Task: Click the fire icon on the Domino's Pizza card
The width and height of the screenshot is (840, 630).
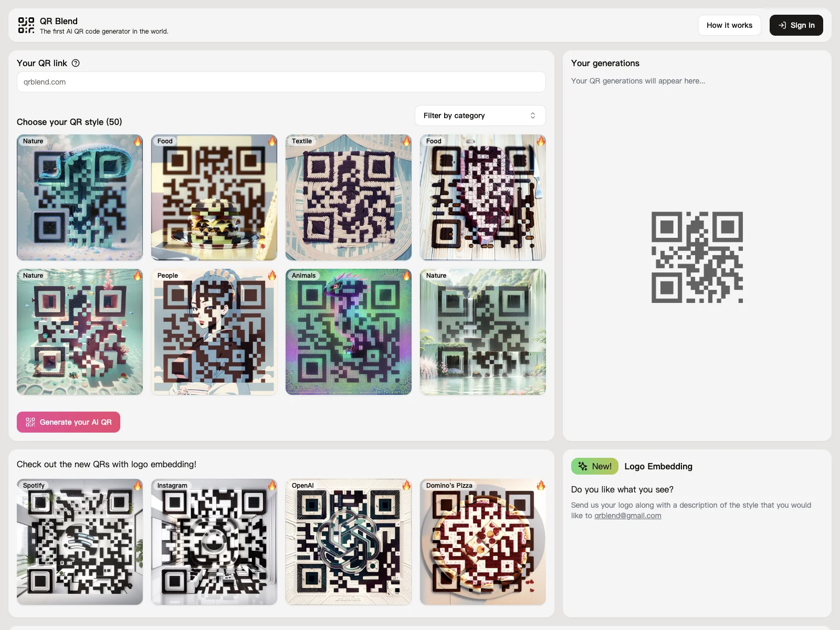Action: (541, 485)
